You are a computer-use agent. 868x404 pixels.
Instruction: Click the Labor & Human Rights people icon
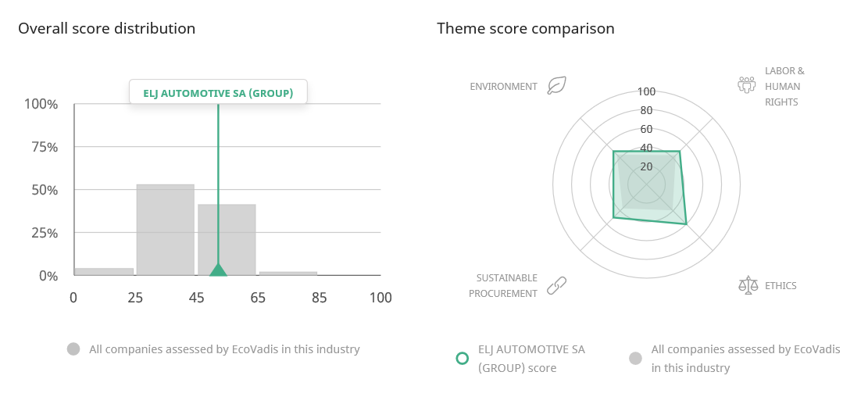coord(747,84)
